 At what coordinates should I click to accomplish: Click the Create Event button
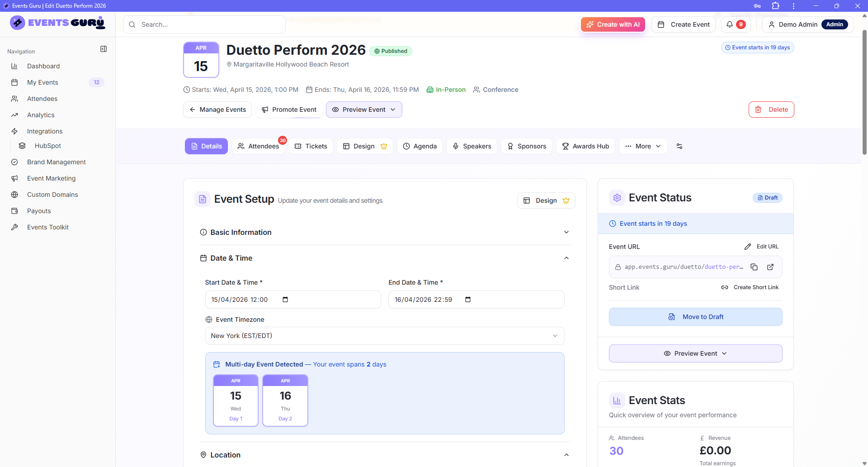click(x=684, y=24)
